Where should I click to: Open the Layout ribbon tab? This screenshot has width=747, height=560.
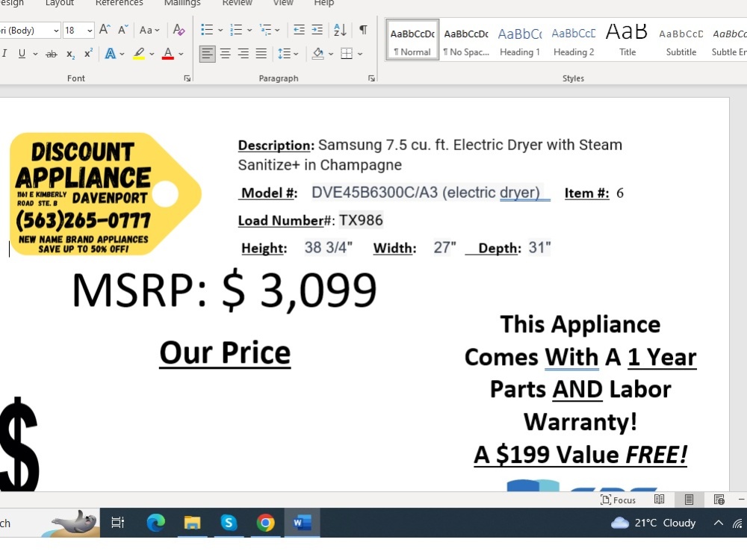(60, 3)
